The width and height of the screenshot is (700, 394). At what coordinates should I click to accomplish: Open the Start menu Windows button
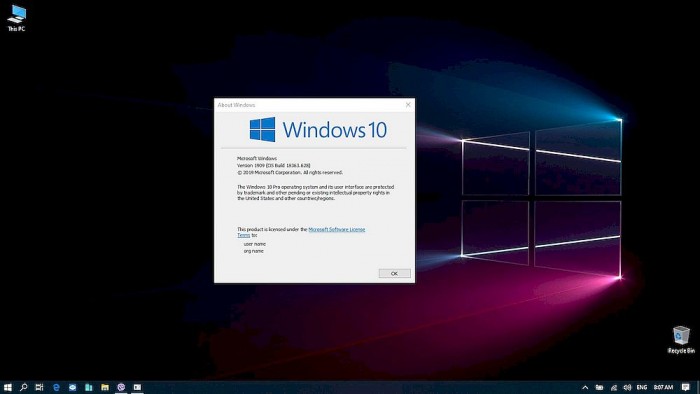8,387
